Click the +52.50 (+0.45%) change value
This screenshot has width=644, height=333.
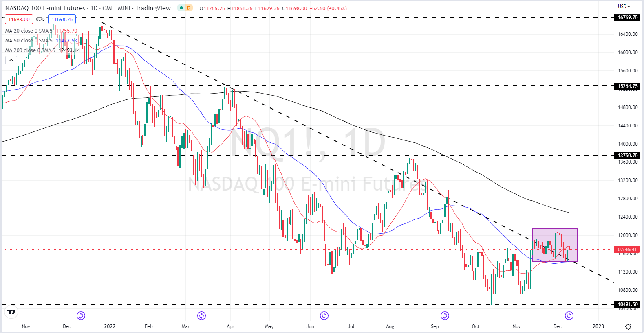tap(328, 8)
